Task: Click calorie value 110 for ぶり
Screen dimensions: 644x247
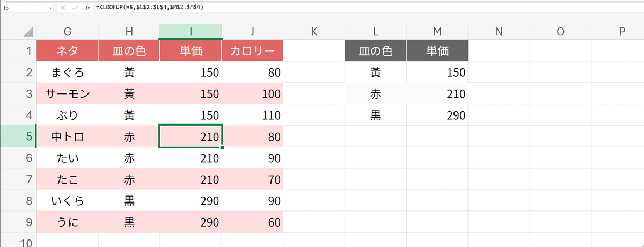Action: (x=252, y=115)
